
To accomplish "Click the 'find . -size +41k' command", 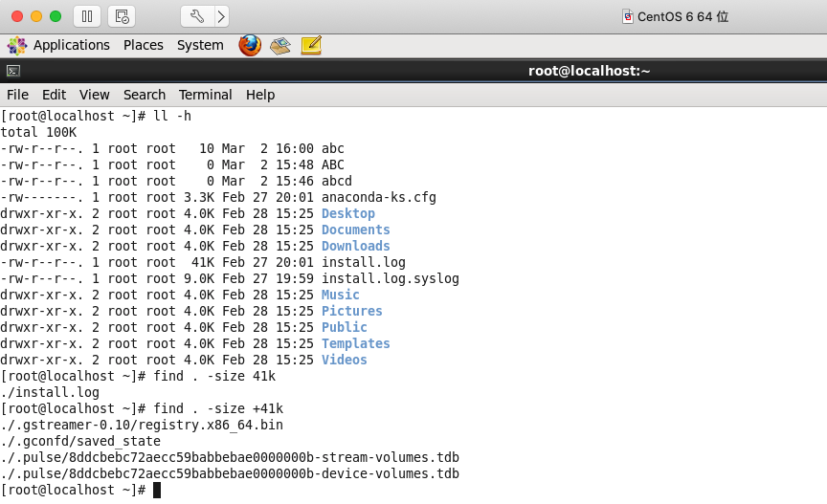I will (218, 409).
